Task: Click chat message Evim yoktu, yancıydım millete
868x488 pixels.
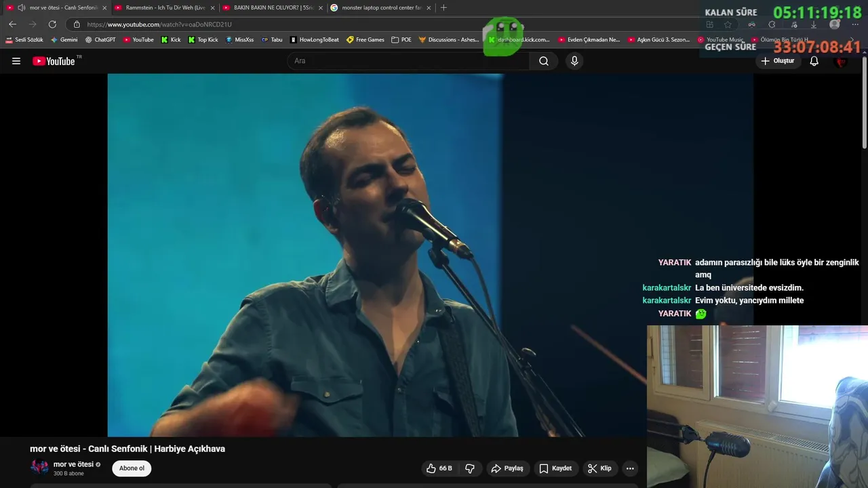Action: [749, 300]
